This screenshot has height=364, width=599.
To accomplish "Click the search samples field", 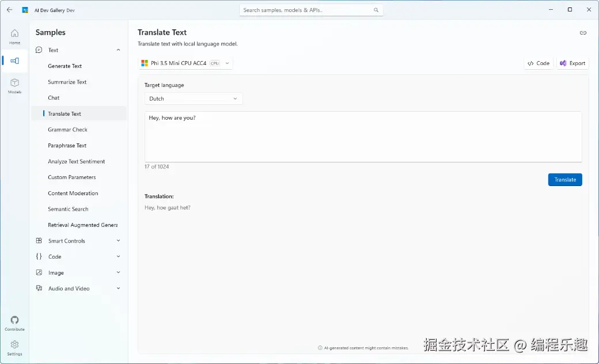I will (x=311, y=10).
